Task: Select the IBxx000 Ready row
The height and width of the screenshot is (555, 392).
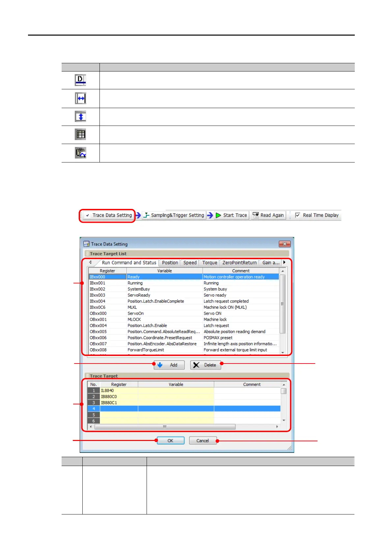Action: coord(184,277)
